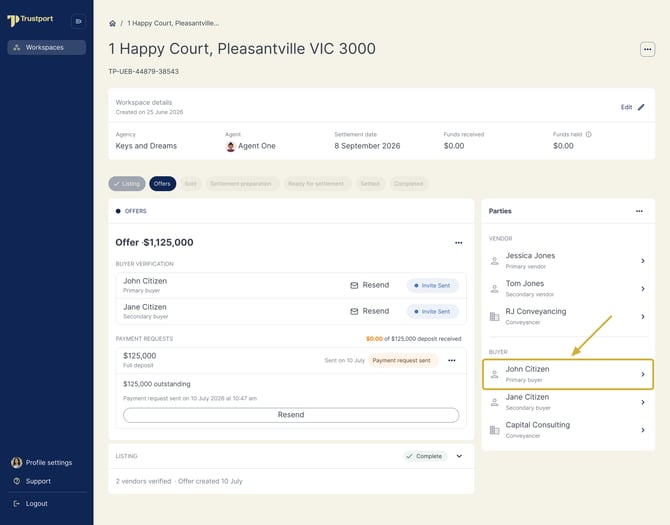Click the building icon beside RJ Conveyancing
The width and height of the screenshot is (670, 525).
[494, 317]
